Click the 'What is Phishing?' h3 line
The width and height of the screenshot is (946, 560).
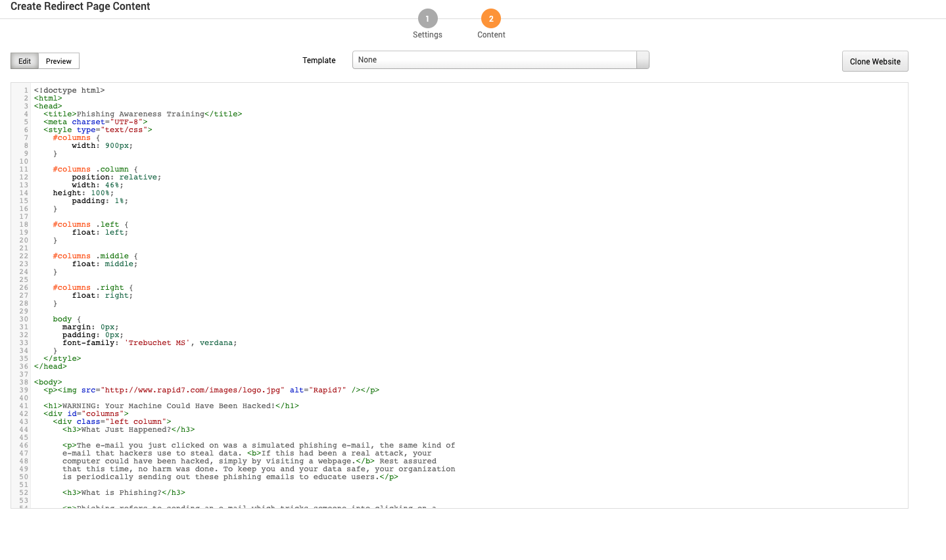point(124,493)
